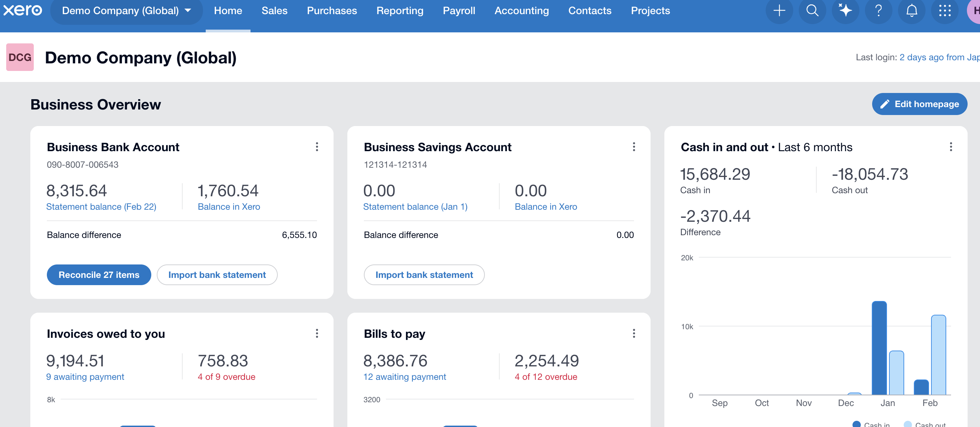The width and height of the screenshot is (980, 427).
Task: Open the apps grid menu
Action: click(945, 10)
